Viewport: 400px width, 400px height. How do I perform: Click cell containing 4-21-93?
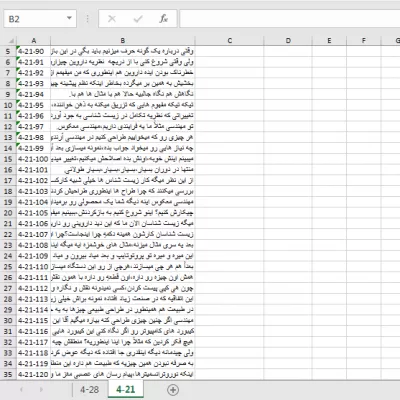pyautogui.click(x=33, y=84)
